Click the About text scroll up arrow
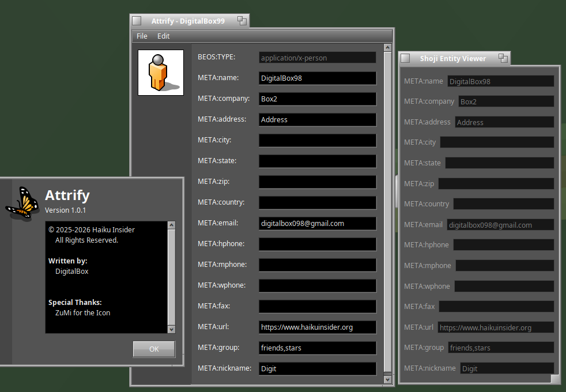 click(171, 224)
